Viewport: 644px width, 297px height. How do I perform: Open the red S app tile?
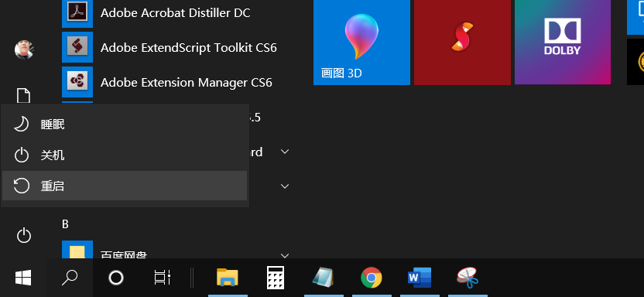coord(462,43)
